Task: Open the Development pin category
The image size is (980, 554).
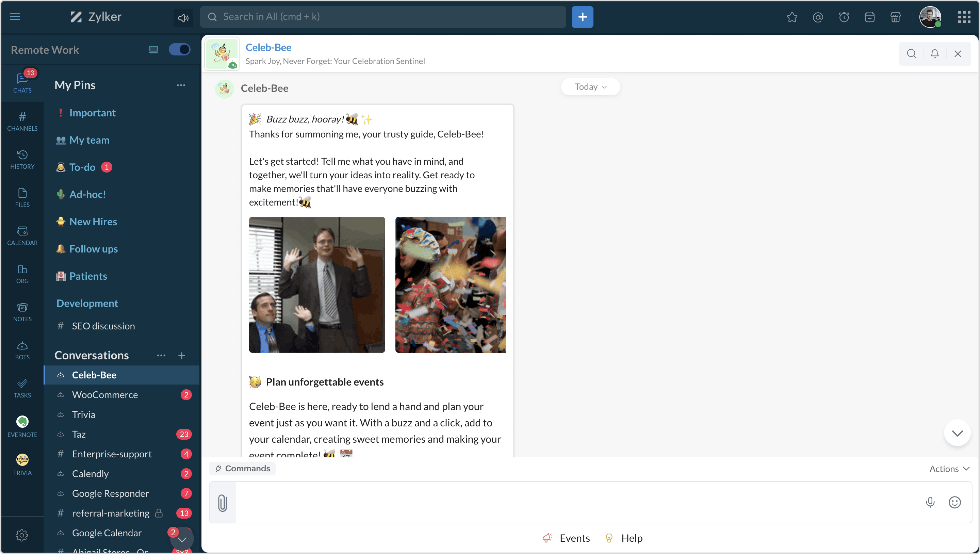Action: [87, 303]
